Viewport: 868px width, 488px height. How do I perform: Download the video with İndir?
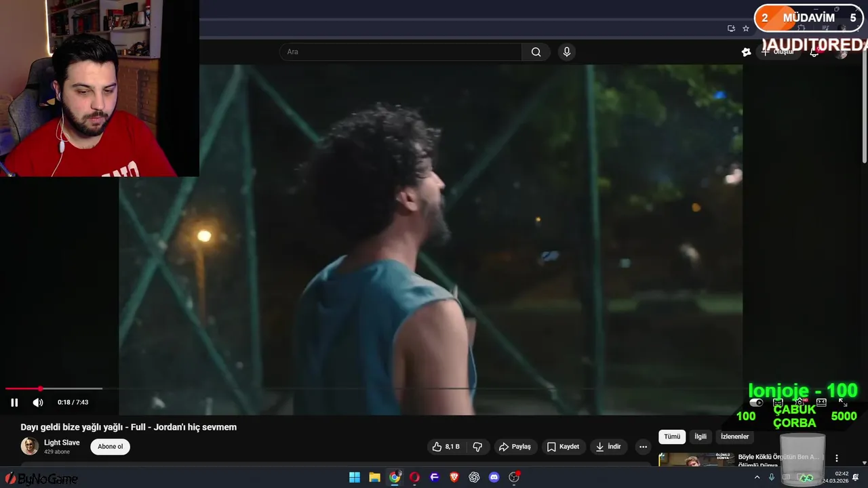pyautogui.click(x=608, y=447)
